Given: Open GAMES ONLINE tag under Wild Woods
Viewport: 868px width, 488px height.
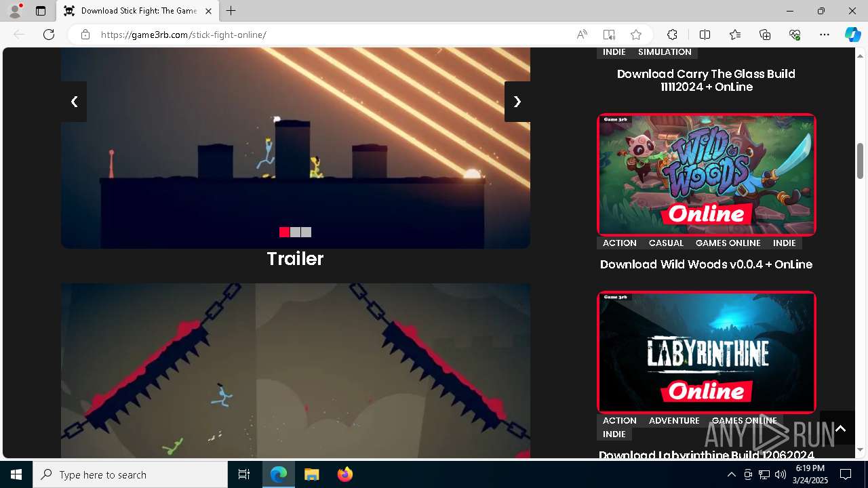Looking at the screenshot, I should (x=728, y=243).
